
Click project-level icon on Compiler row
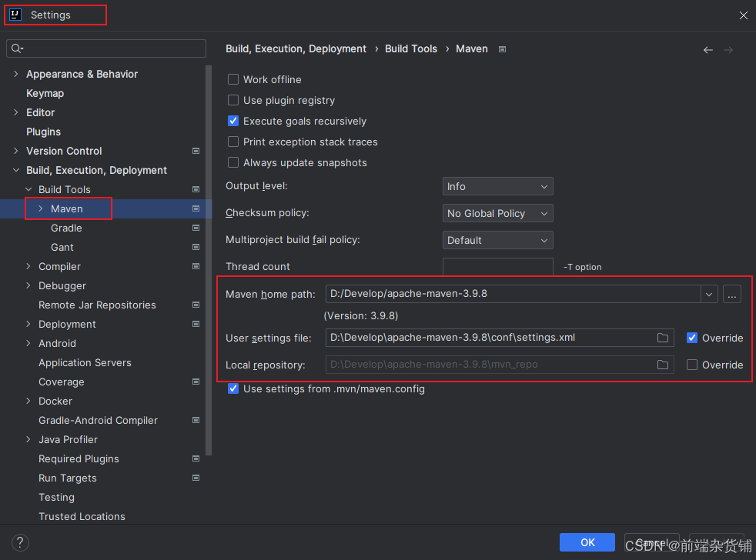[196, 266]
